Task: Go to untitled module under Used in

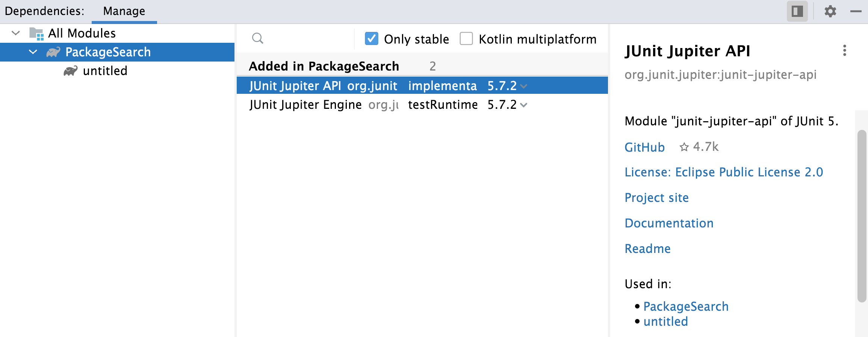Action: [665, 322]
